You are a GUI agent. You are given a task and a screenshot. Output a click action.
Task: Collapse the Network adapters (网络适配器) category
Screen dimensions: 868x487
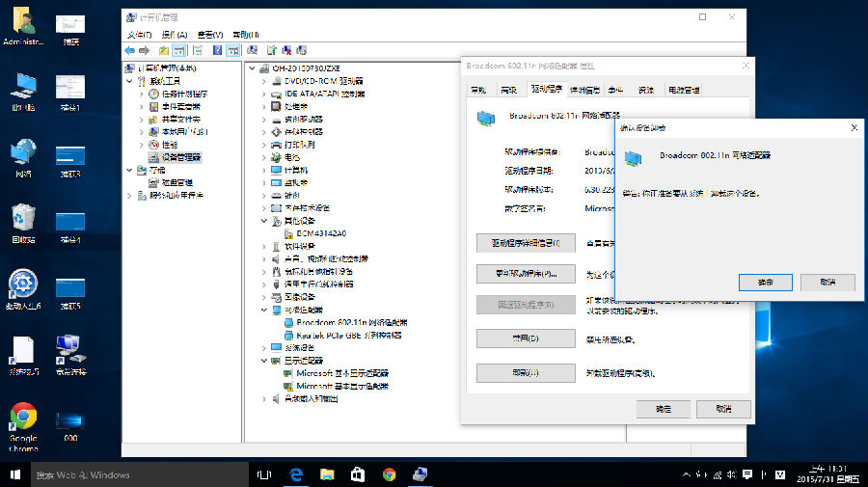[264, 310]
